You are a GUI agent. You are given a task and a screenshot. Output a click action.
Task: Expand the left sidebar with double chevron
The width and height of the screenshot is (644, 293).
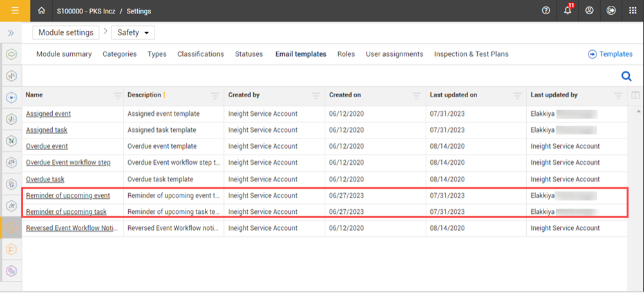click(11, 32)
